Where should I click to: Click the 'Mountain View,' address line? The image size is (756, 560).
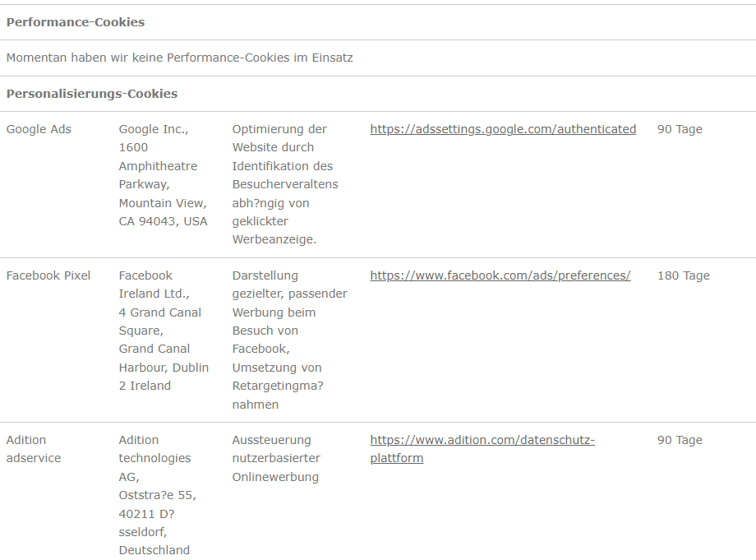click(163, 203)
